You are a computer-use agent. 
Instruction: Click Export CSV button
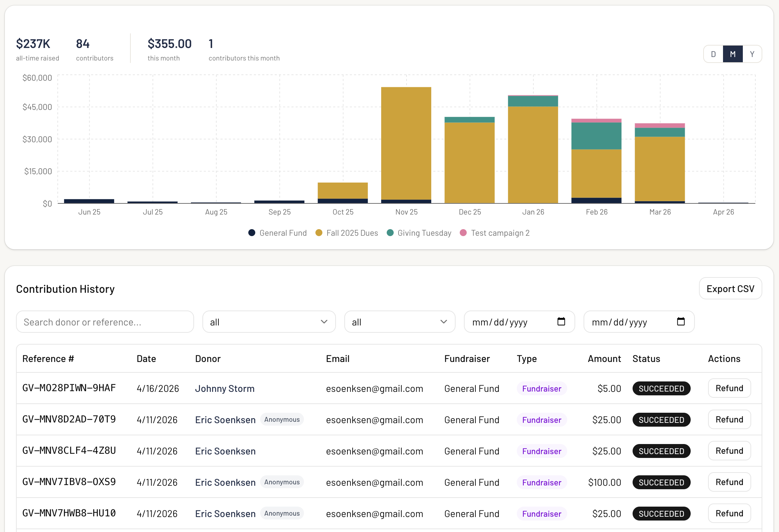730,289
